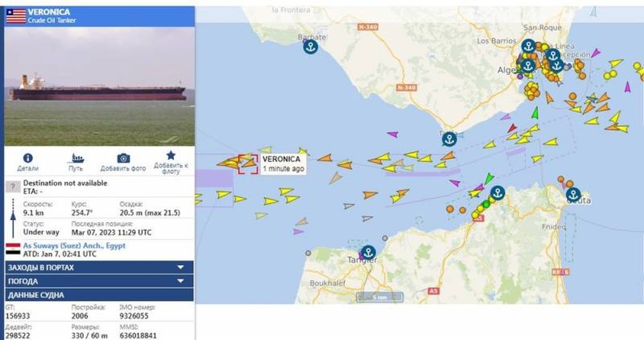644x340 pixels.
Task: Click the Tarifa port anchor marker
Action: click(449, 139)
